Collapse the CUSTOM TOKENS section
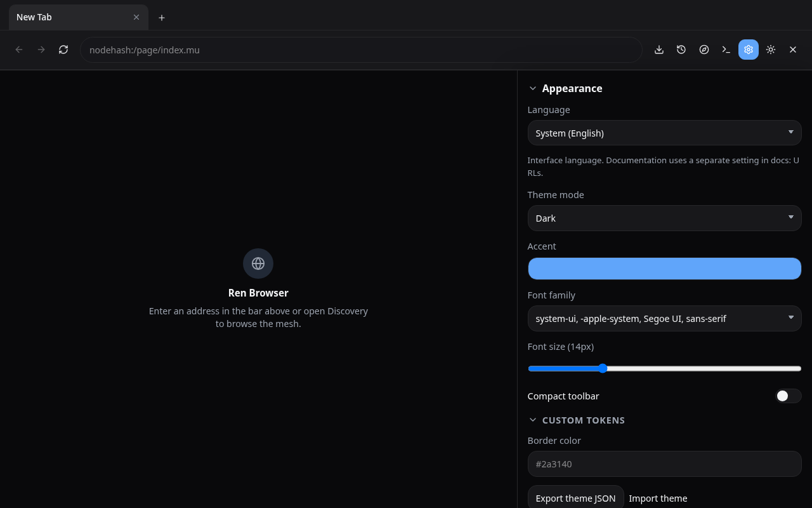The width and height of the screenshot is (812, 508). pos(577,420)
